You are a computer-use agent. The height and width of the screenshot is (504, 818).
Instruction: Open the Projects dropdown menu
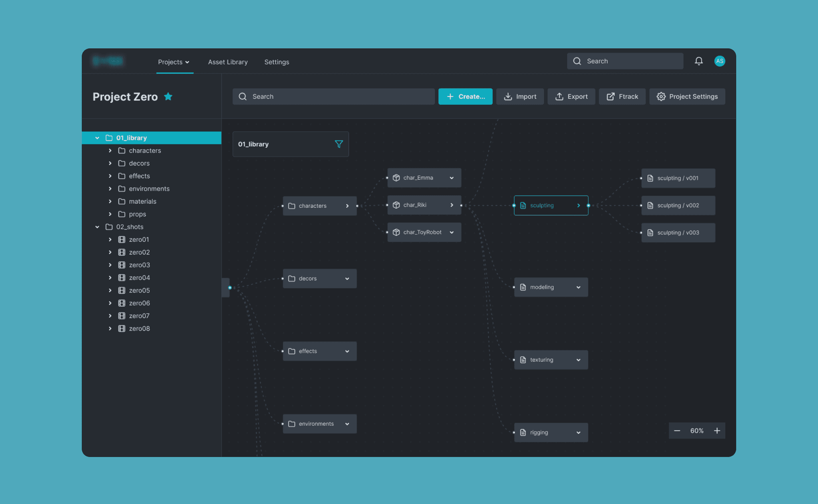(x=174, y=62)
